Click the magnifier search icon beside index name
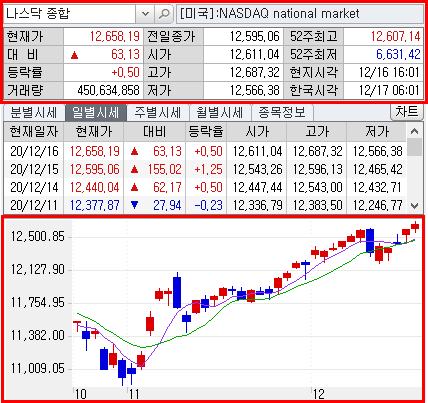 click(x=164, y=14)
